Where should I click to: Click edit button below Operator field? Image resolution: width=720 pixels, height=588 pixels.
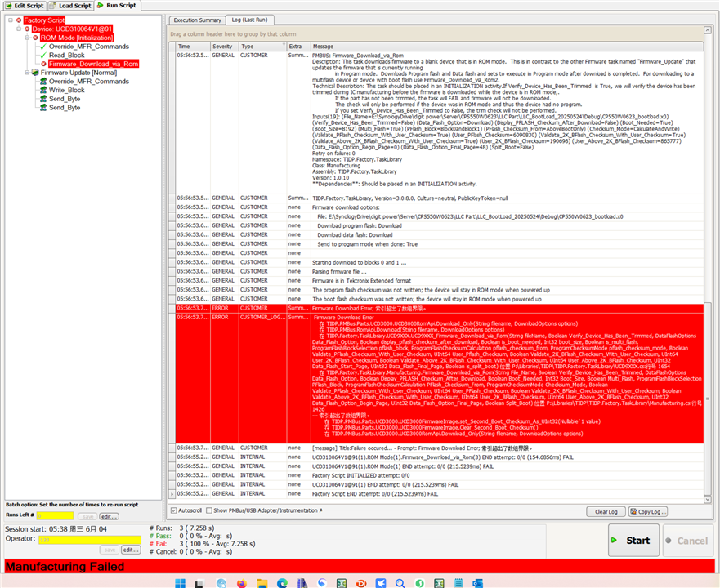click(x=131, y=550)
